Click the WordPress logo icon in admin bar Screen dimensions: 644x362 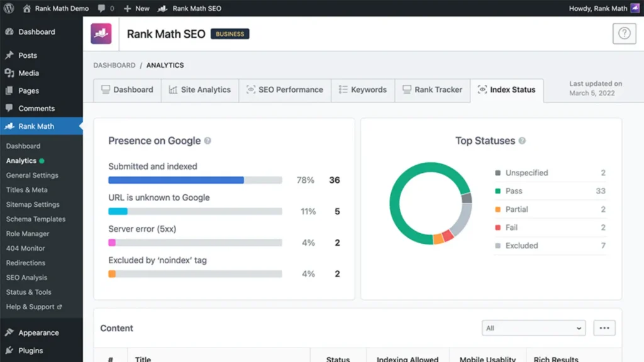pos(9,8)
